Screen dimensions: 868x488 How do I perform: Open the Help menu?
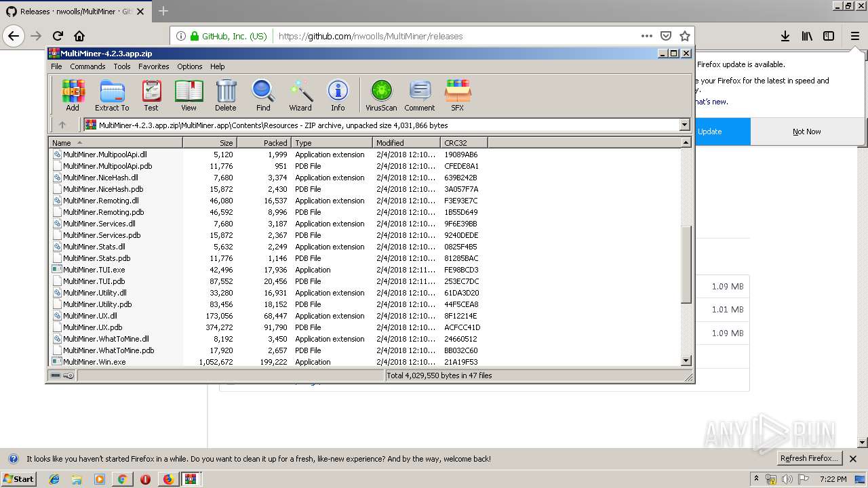218,66
